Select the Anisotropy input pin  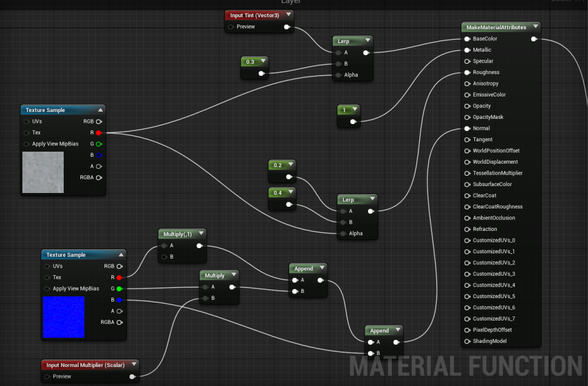[x=467, y=84]
